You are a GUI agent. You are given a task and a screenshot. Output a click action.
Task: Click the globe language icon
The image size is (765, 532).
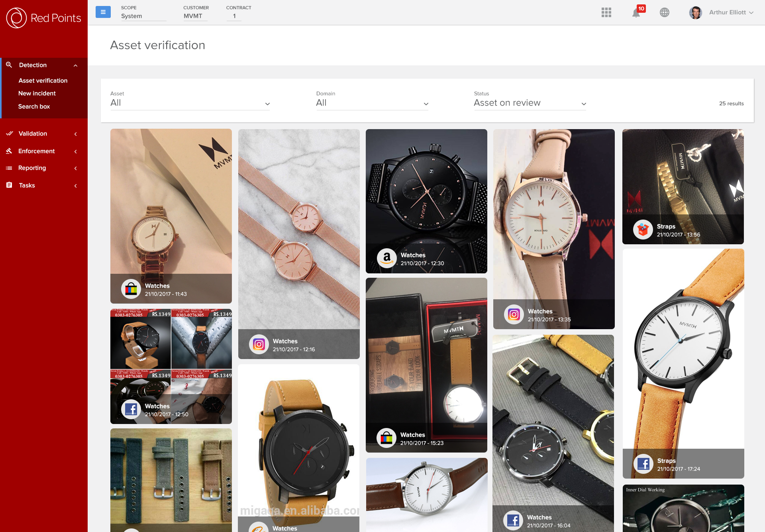pos(664,12)
